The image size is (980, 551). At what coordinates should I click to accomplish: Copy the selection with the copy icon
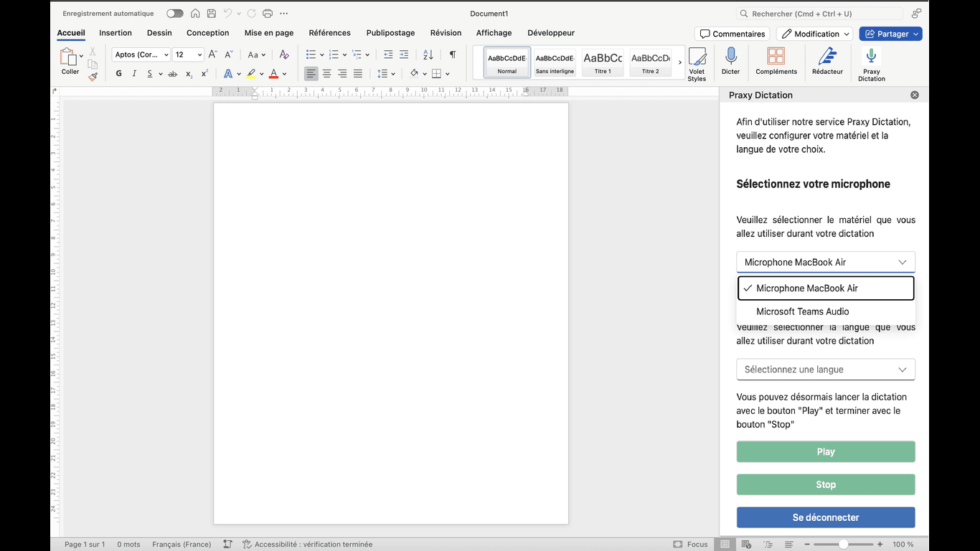pyautogui.click(x=93, y=65)
